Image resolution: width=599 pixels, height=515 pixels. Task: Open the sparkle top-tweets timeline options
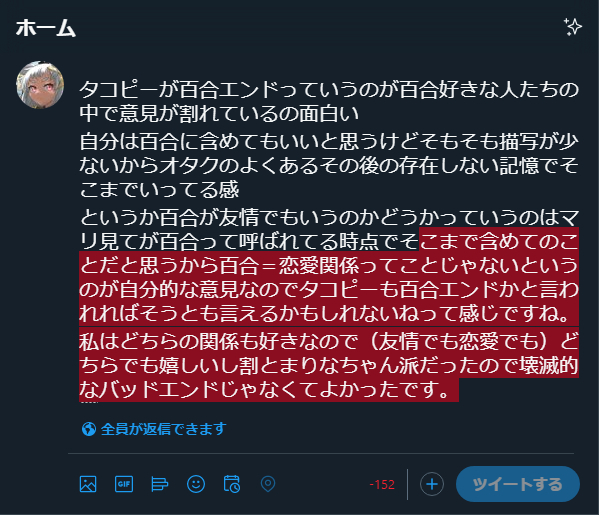click(x=573, y=27)
